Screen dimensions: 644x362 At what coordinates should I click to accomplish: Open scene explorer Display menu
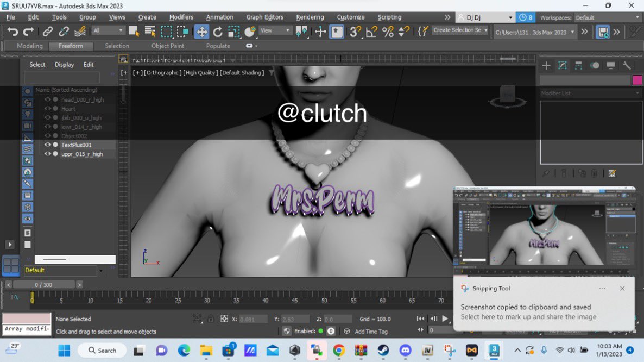point(65,65)
